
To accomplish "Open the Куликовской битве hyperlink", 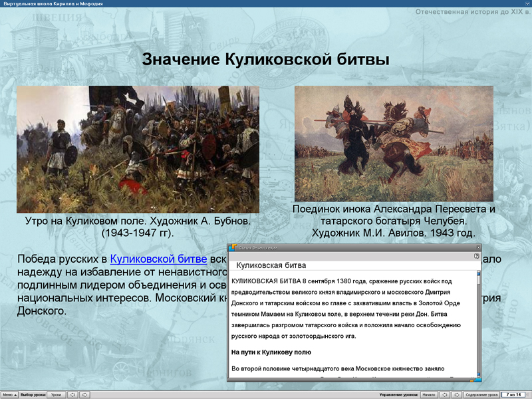I will [x=158, y=259].
